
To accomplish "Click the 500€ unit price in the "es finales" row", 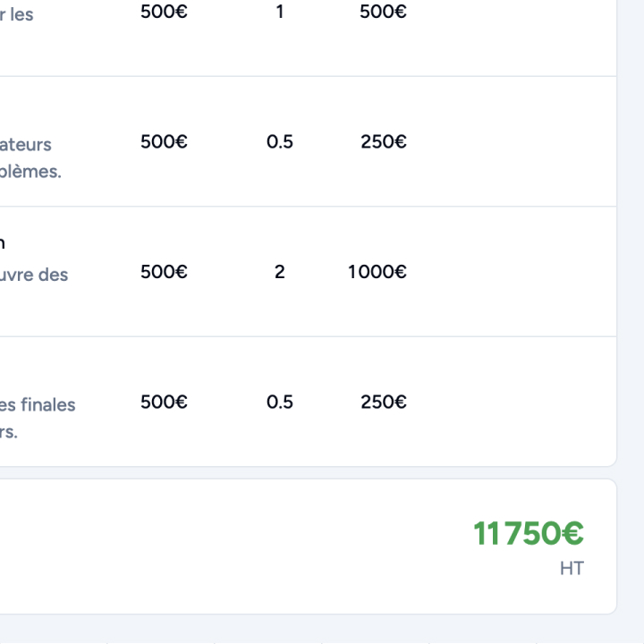I will point(164,402).
